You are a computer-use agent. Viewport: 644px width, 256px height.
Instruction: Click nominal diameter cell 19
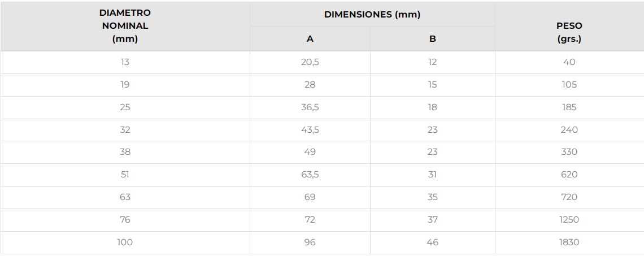(x=125, y=85)
